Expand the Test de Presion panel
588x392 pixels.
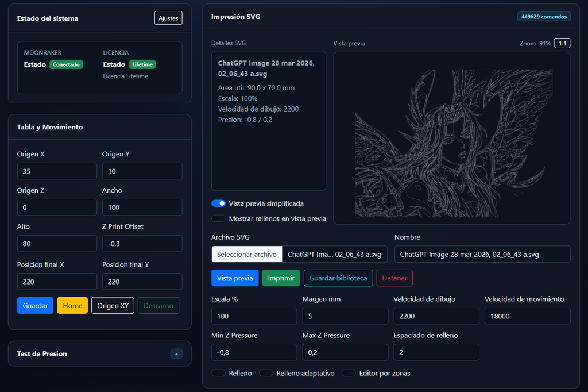point(176,353)
